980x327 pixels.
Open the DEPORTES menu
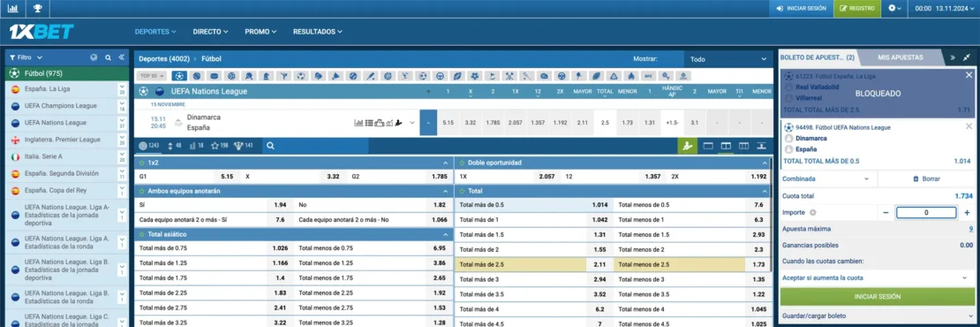pyautogui.click(x=155, y=31)
